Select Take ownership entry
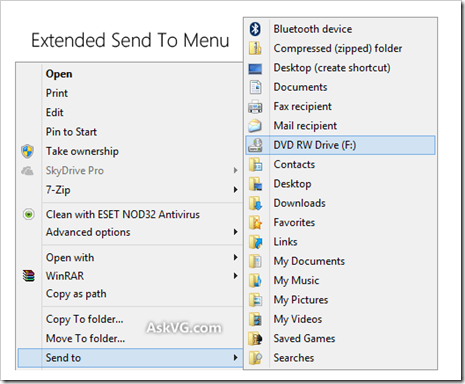This screenshot has height=384, width=465. [x=82, y=151]
